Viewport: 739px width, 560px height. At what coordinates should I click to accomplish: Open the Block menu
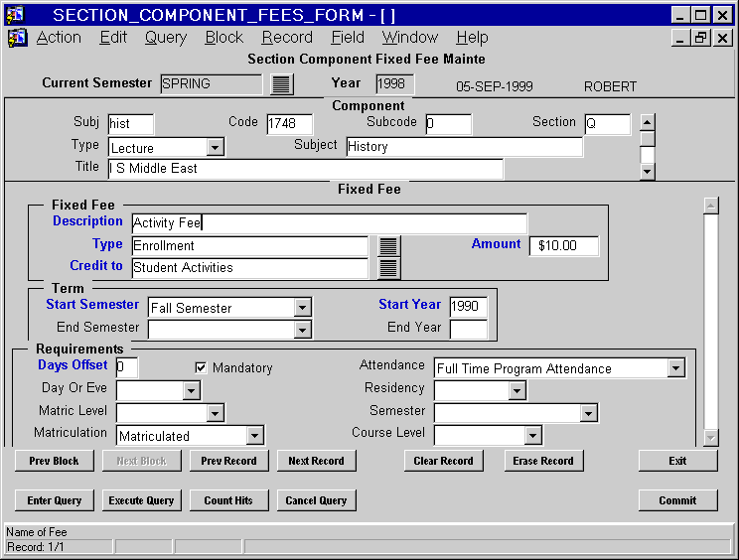point(223,37)
